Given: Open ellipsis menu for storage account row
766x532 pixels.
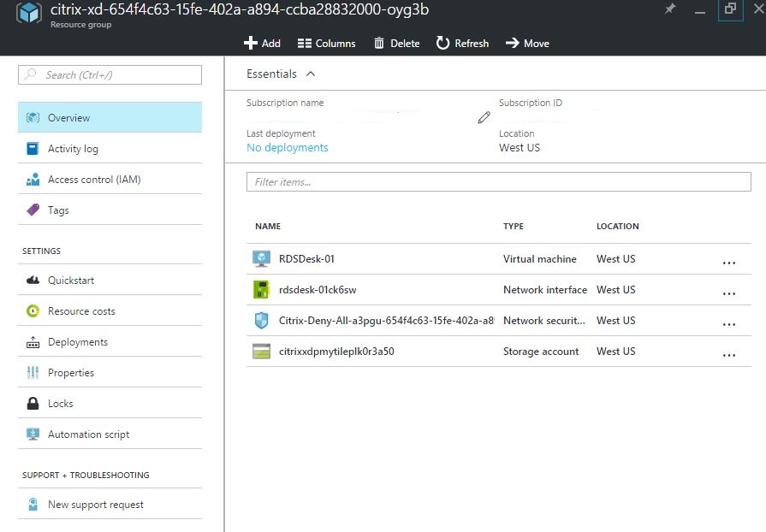Looking at the screenshot, I should pos(728,355).
